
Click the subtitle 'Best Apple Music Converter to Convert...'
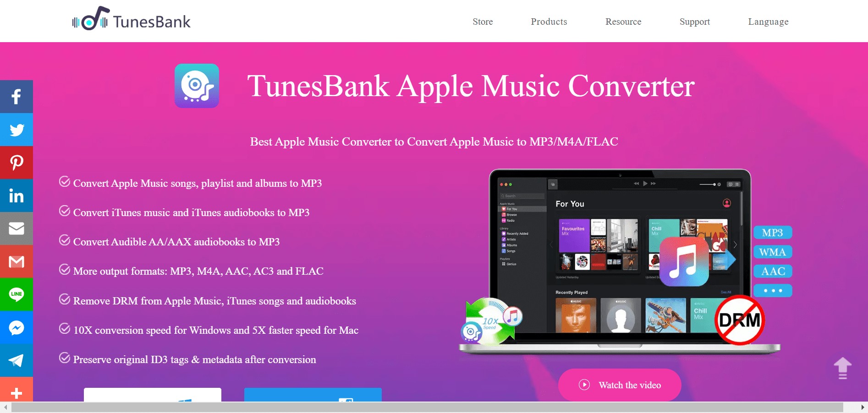coord(434,141)
